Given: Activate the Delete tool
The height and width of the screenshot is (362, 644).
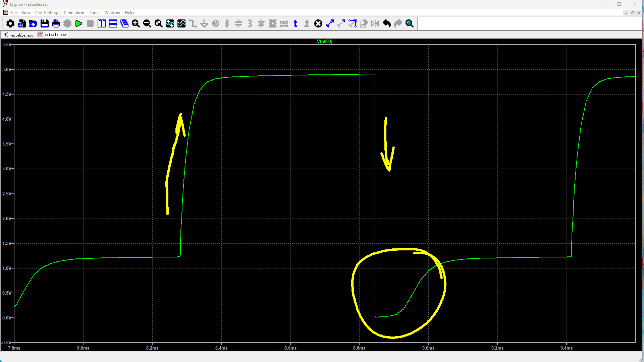Looking at the screenshot, I should pos(318,23).
